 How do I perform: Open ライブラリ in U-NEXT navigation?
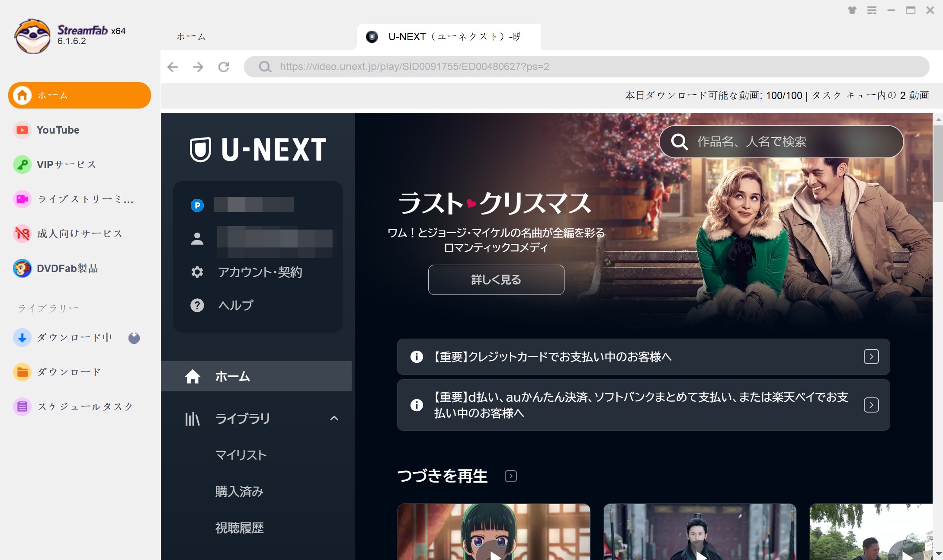pos(243,418)
